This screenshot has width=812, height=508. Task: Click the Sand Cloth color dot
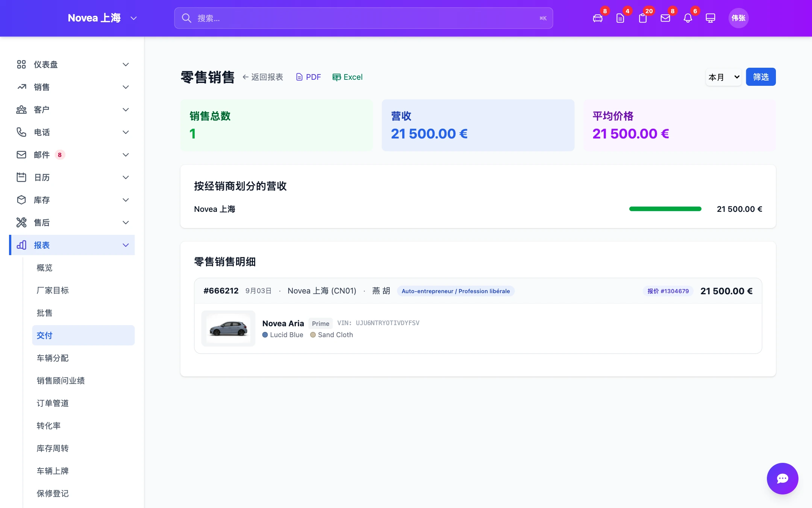(x=313, y=335)
